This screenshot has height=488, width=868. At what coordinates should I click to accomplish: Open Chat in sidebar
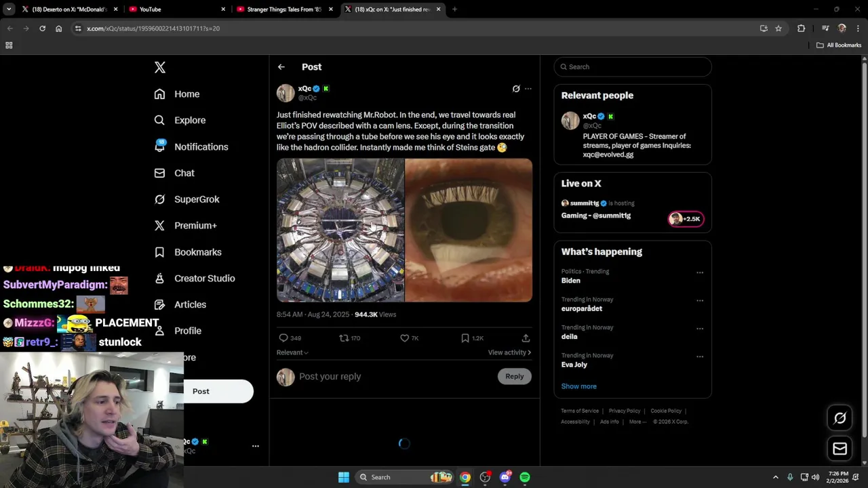(x=174, y=173)
